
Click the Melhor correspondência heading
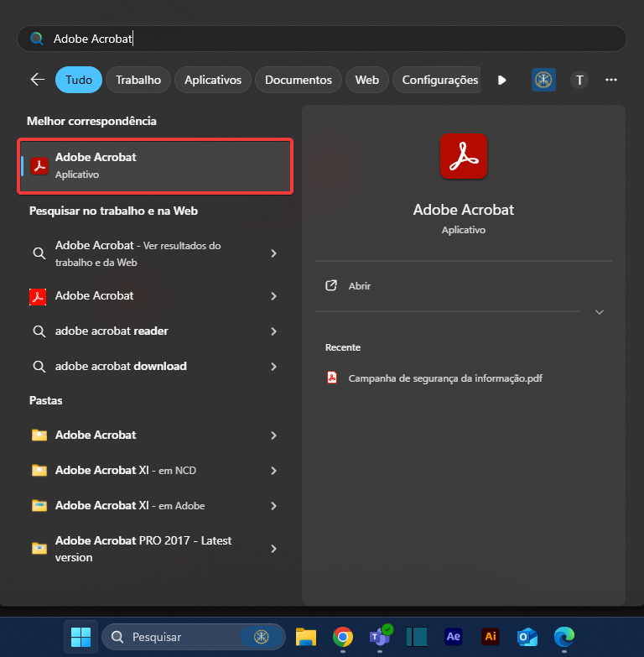pyautogui.click(x=91, y=121)
